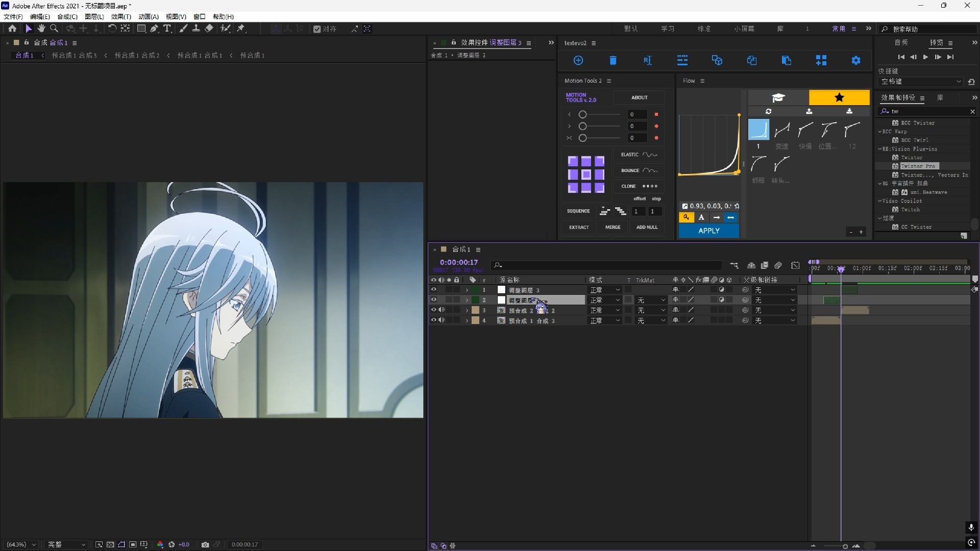Screen dimensions: 980x551
Task: Open textevo2 settings gear icon
Action: [x=856, y=61]
